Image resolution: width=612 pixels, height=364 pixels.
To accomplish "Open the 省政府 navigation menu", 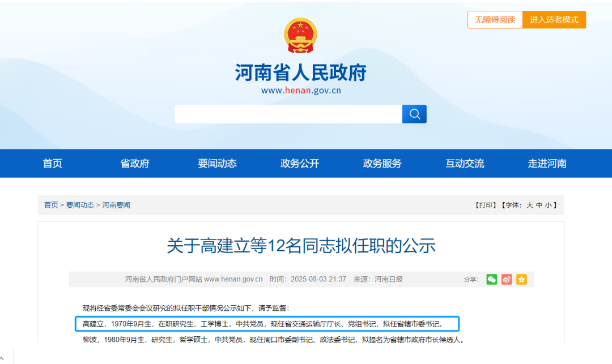I will coord(135,164).
